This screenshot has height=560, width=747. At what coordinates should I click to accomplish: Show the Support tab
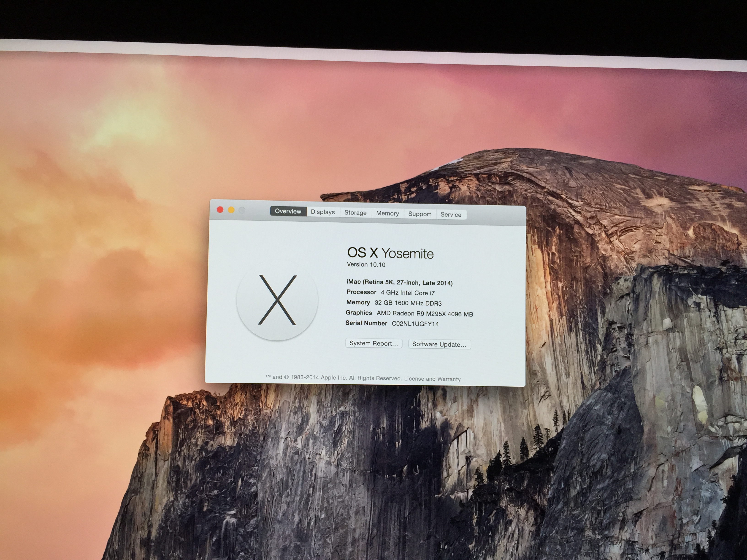click(420, 214)
